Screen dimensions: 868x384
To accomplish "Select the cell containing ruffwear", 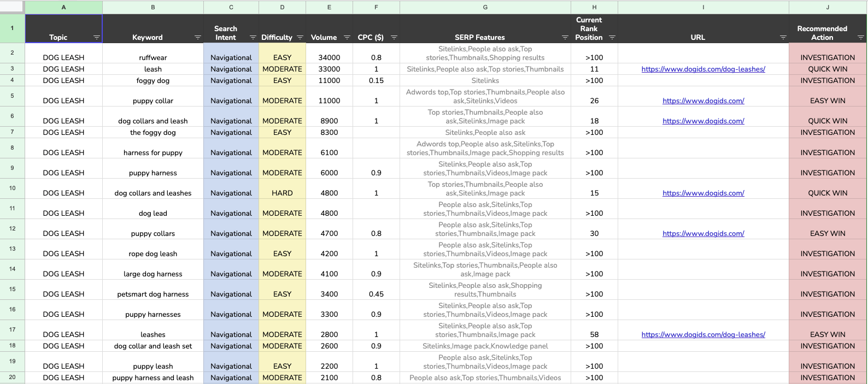I will pyautogui.click(x=153, y=57).
